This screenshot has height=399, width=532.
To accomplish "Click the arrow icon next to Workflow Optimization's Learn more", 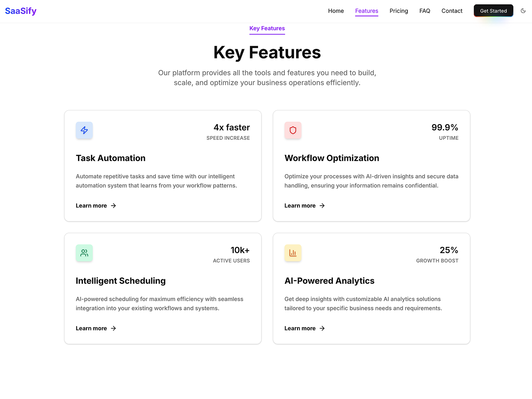I will click(x=323, y=205).
